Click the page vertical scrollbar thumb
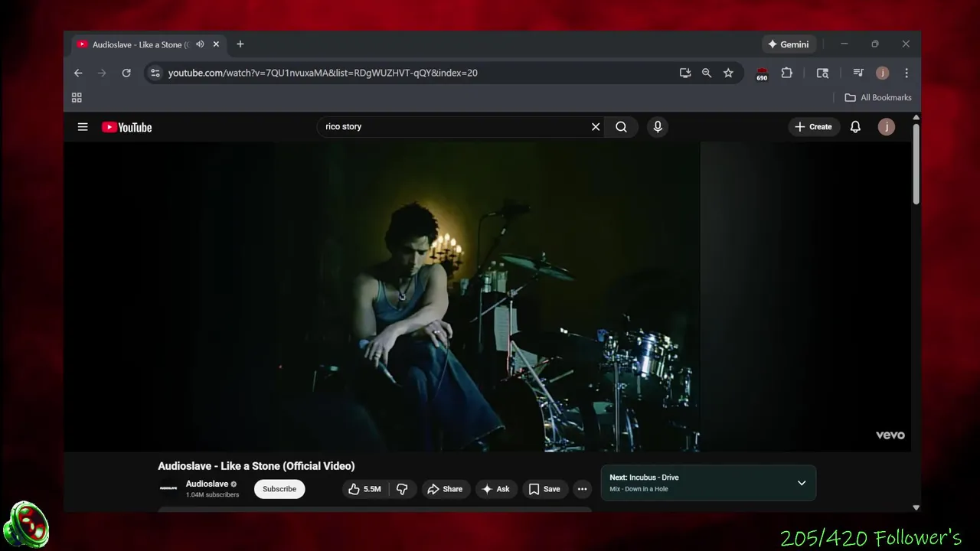Viewport: 980px width, 551px height. (916, 164)
